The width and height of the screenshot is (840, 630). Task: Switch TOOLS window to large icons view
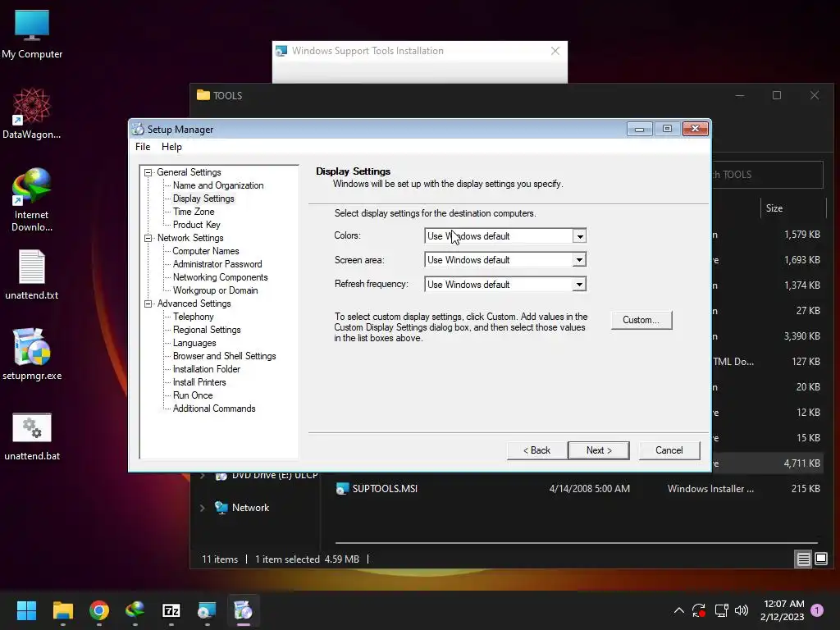coord(821,559)
